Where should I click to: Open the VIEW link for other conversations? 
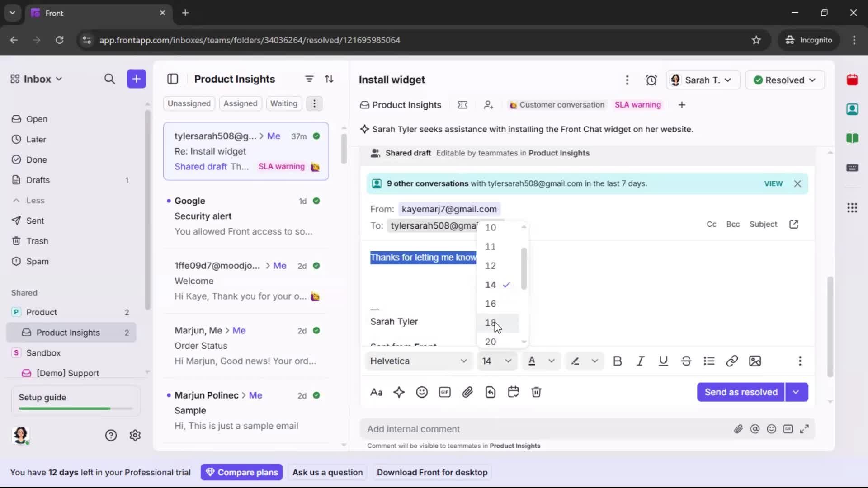[x=774, y=183]
